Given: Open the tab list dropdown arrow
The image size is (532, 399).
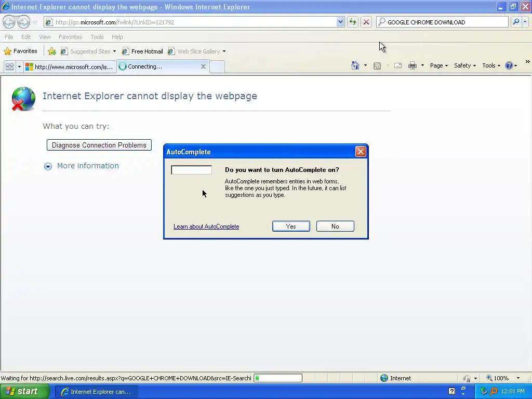Looking at the screenshot, I should 19,66.
